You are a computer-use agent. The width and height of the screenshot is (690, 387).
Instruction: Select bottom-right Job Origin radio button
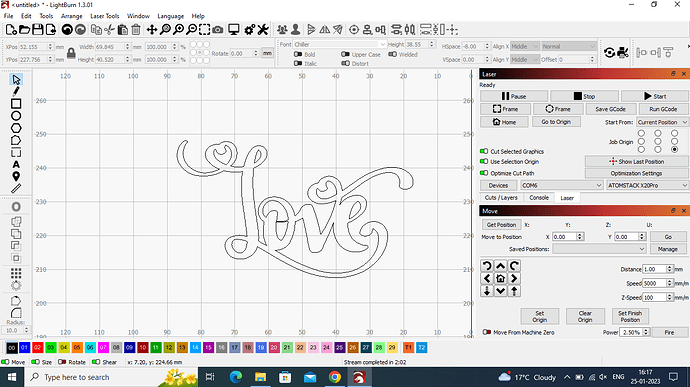(x=675, y=150)
